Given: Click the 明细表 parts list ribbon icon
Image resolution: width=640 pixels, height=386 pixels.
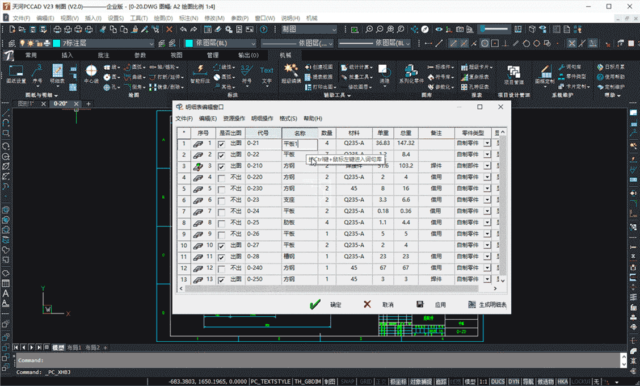Looking at the screenshot, I should (x=57, y=71).
